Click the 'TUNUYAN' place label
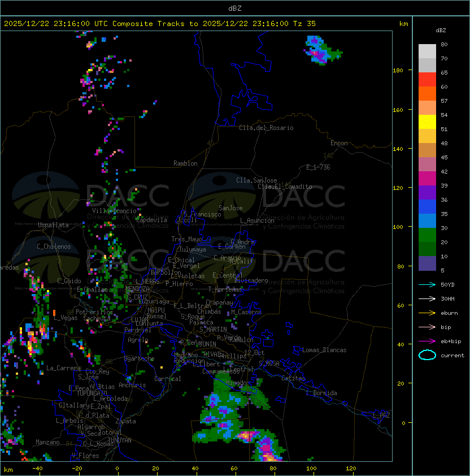The width and height of the screenshot is (470, 476). coord(120,440)
